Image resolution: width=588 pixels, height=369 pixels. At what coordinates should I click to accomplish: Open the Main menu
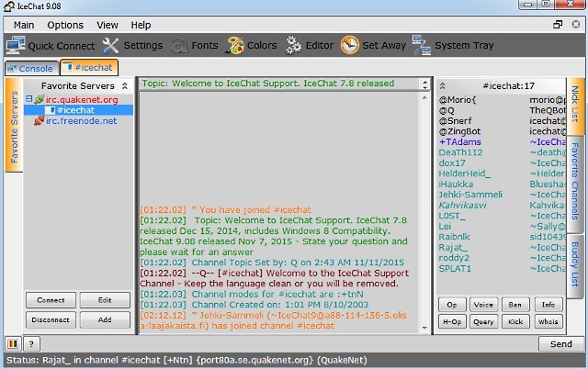[24, 25]
